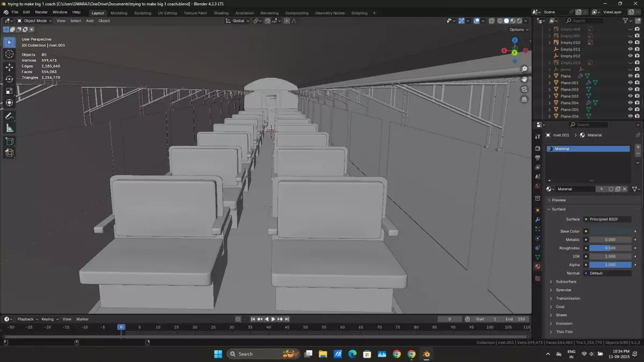Open the Object Data properties tab

point(537,257)
